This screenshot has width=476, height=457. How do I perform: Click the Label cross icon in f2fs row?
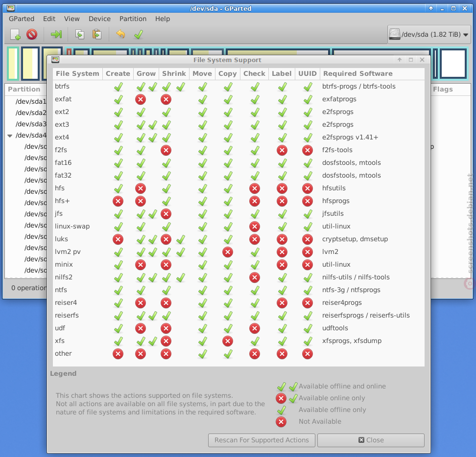pos(282,150)
